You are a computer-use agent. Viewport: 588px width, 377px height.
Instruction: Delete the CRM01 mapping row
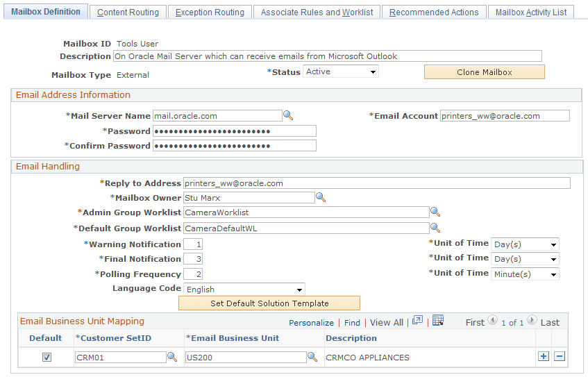[x=560, y=356]
